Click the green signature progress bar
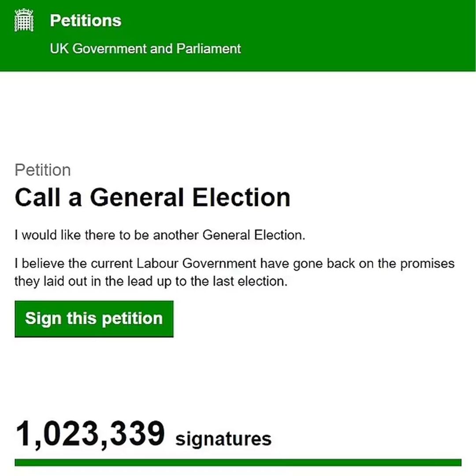Screen dimensions: 476x476 pos(238,462)
